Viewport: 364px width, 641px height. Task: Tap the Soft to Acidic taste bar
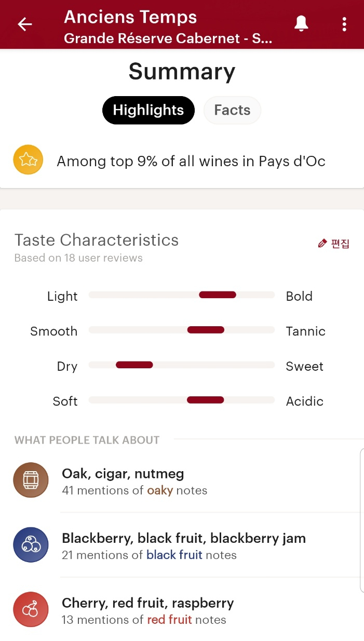pos(182,400)
